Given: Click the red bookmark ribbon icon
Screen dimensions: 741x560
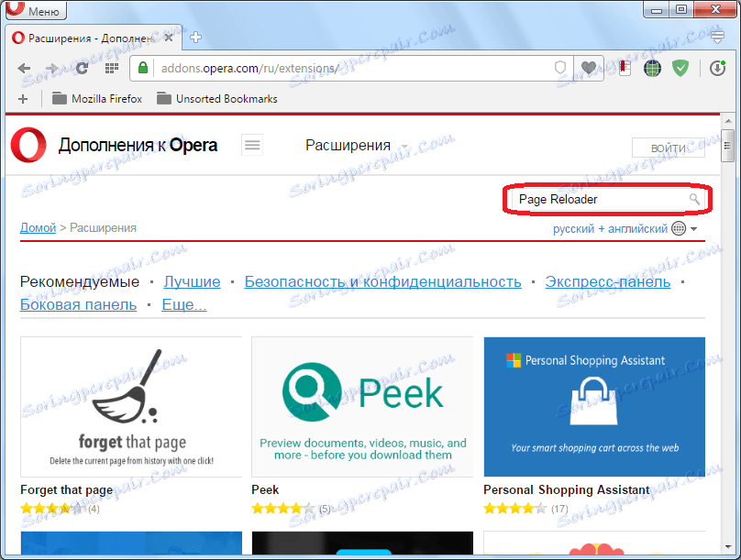Looking at the screenshot, I should point(624,68).
